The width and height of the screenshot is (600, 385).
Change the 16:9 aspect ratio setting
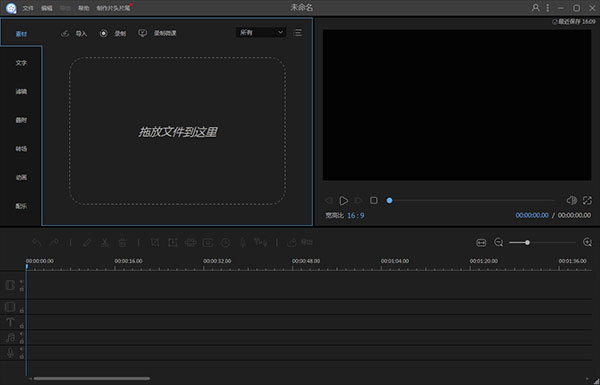(x=355, y=215)
